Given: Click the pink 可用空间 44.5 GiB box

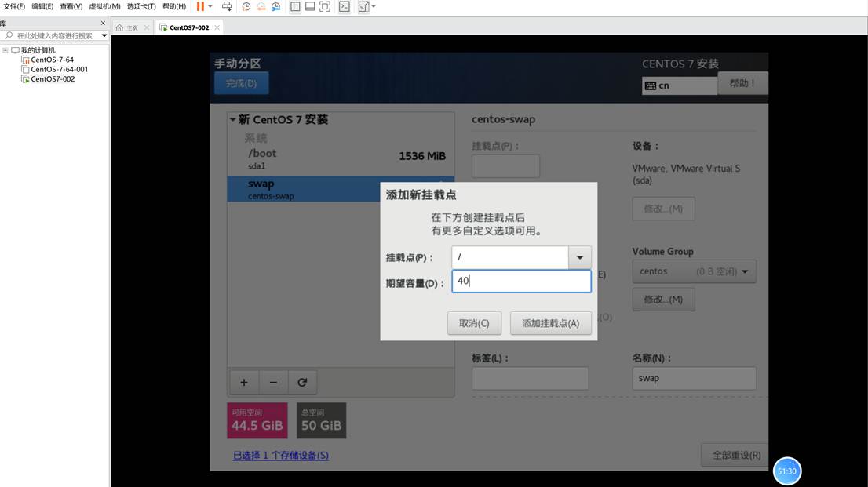Looking at the screenshot, I should (x=257, y=420).
